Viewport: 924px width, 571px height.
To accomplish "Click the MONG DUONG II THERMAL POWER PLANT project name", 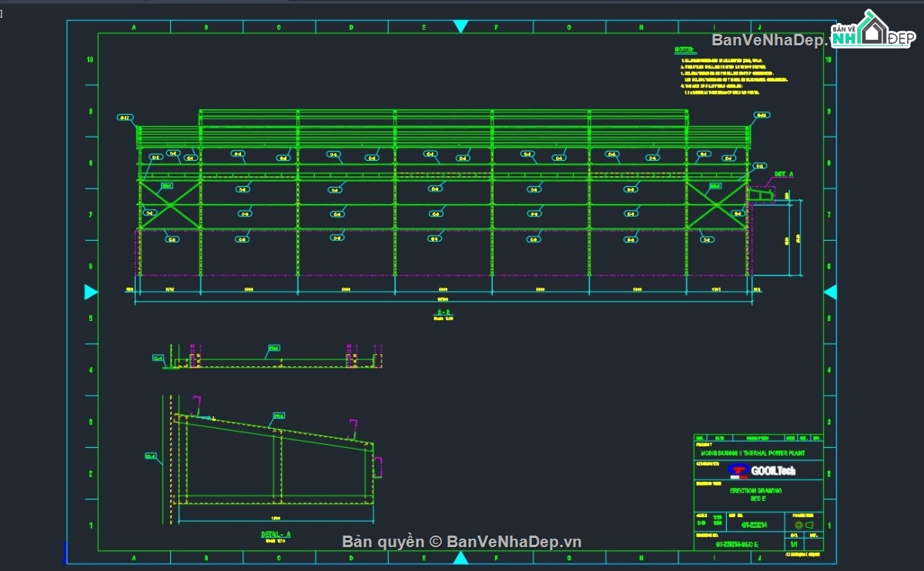I will click(753, 453).
